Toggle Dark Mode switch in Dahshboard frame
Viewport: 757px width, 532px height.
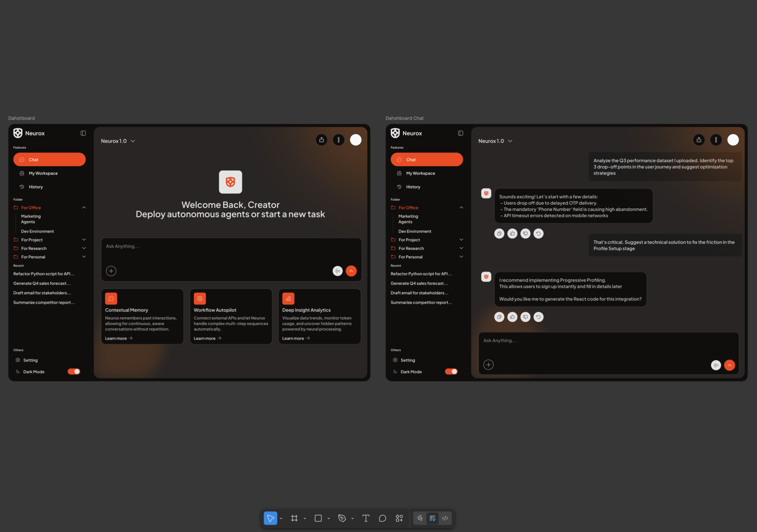click(x=74, y=371)
